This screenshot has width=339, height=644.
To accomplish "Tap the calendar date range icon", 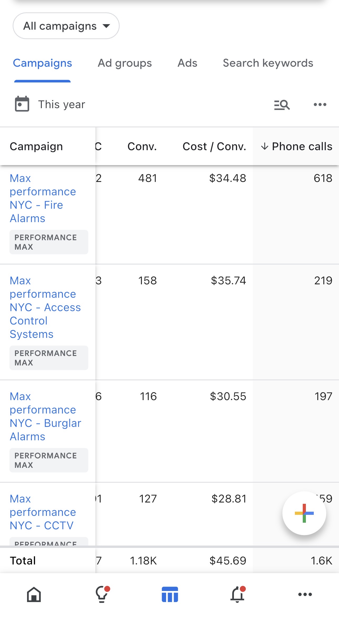I will 22,104.
